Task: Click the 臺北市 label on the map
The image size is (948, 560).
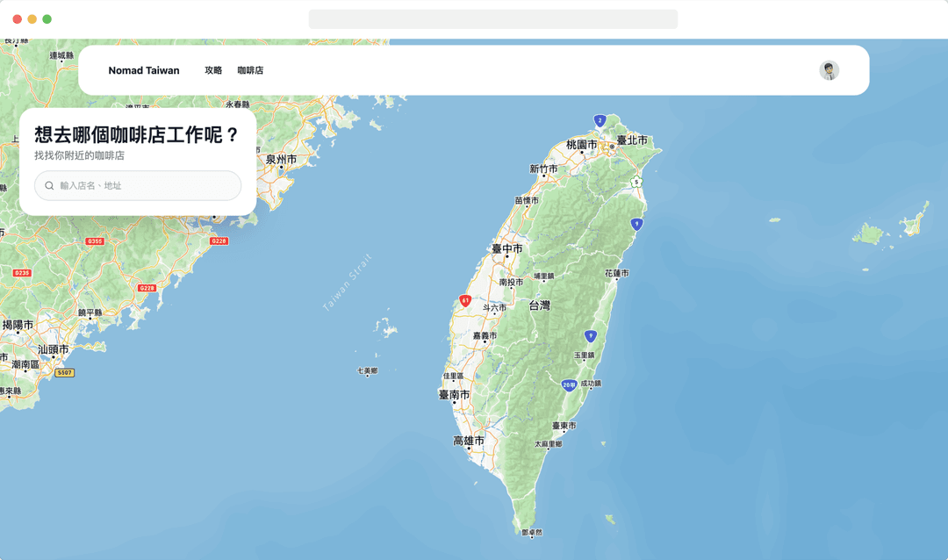Action: coord(631,140)
